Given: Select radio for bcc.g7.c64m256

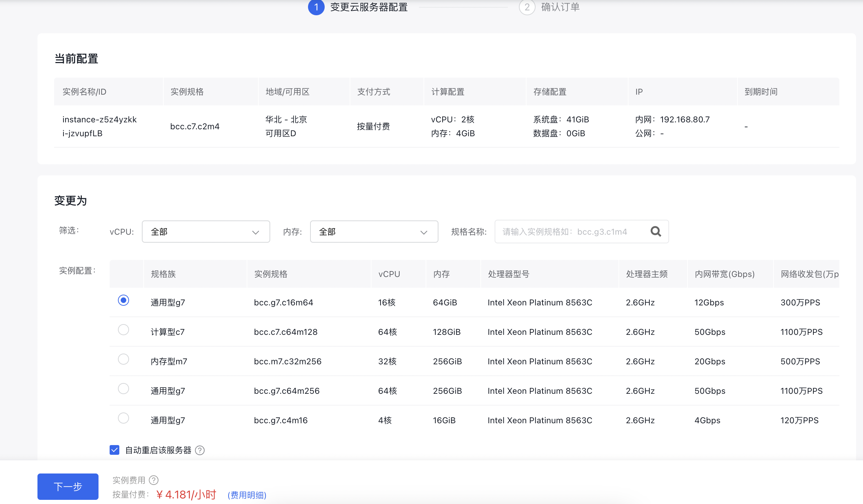Looking at the screenshot, I should 123,389.
